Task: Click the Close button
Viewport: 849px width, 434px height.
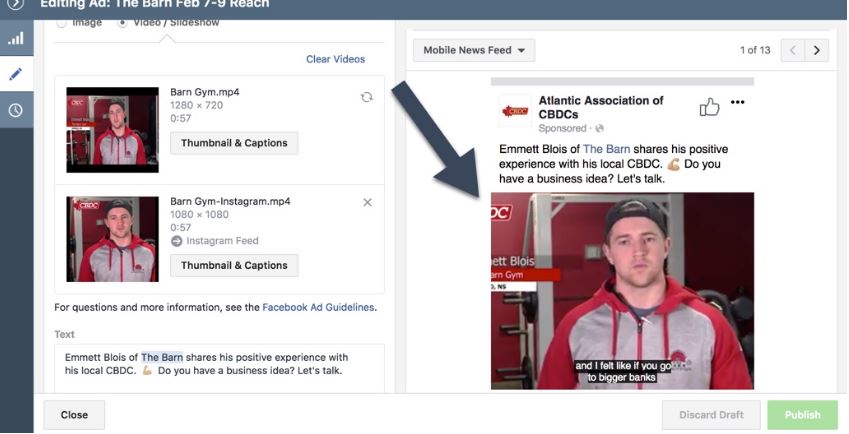Action: 74,415
